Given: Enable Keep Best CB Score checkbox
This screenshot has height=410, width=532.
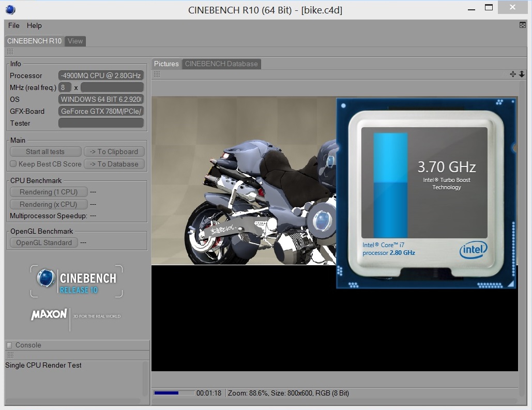Looking at the screenshot, I should (x=13, y=164).
